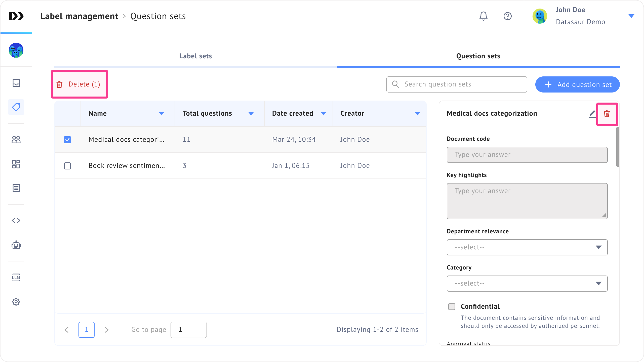Switch to the Label sets tab
Image resolution: width=644 pixels, height=362 pixels.
195,56
